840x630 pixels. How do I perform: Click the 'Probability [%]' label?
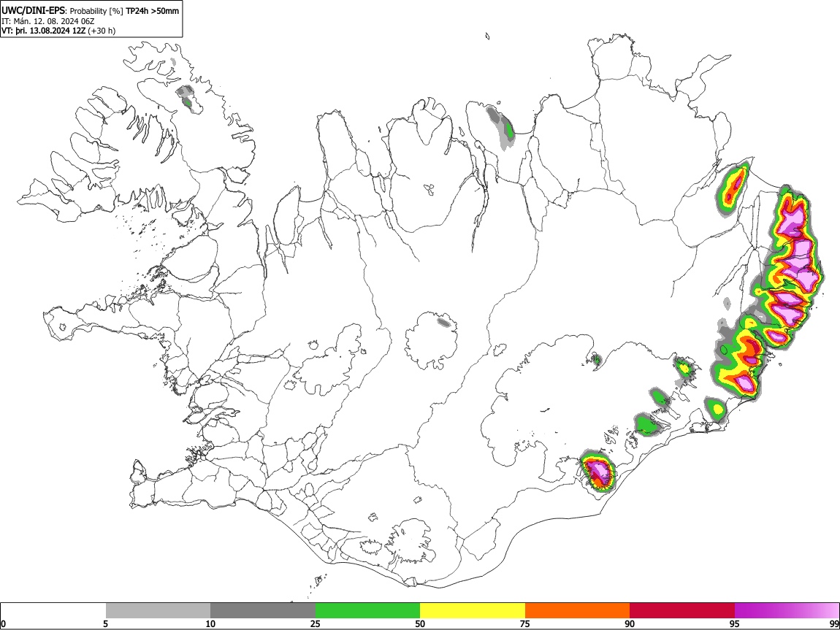click(x=96, y=11)
